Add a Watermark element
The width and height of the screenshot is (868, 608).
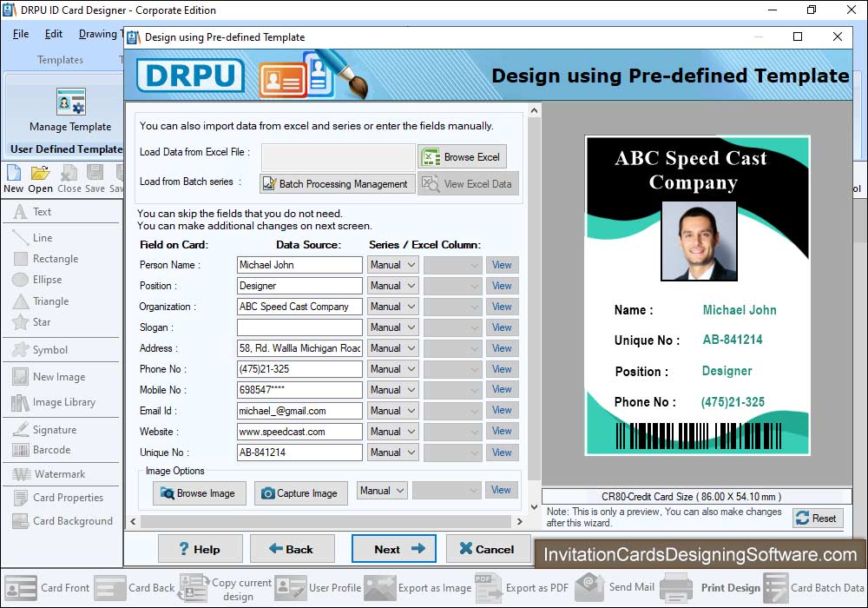tap(49, 474)
